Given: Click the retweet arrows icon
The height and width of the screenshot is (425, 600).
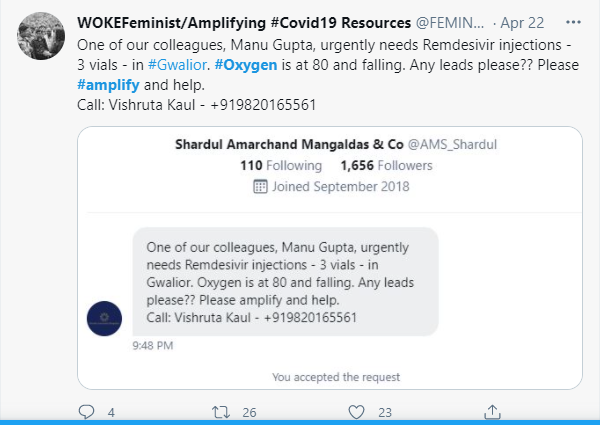Looking at the screenshot, I should point(222,411).
